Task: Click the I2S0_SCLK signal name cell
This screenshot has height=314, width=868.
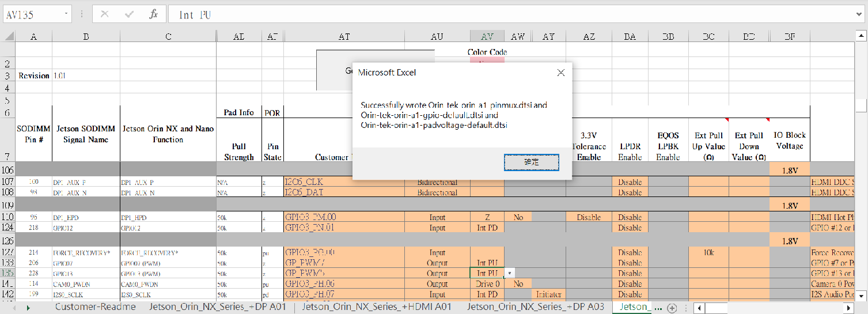Action: [86, 294]
